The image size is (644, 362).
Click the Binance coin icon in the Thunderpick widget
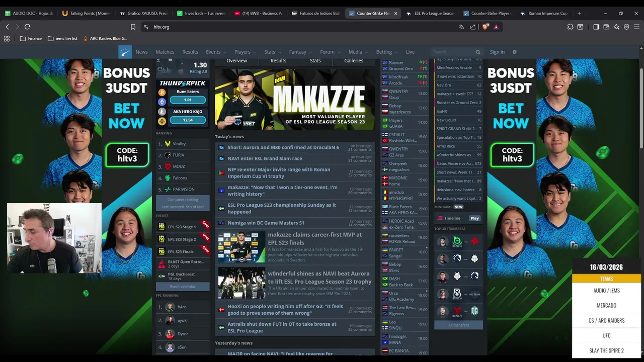162,121
